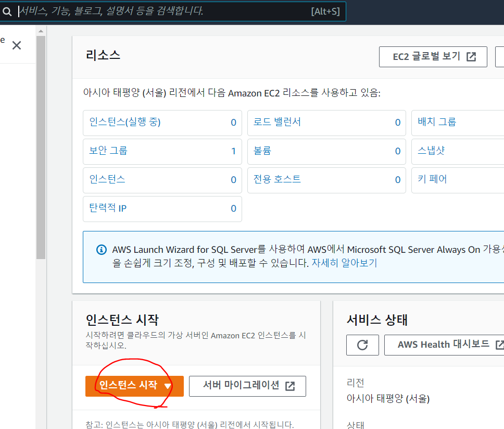This screenshot has height=429, width=504.
Task: Click the orange 인스턴스 시작 button
Action: tap(134, 386)
